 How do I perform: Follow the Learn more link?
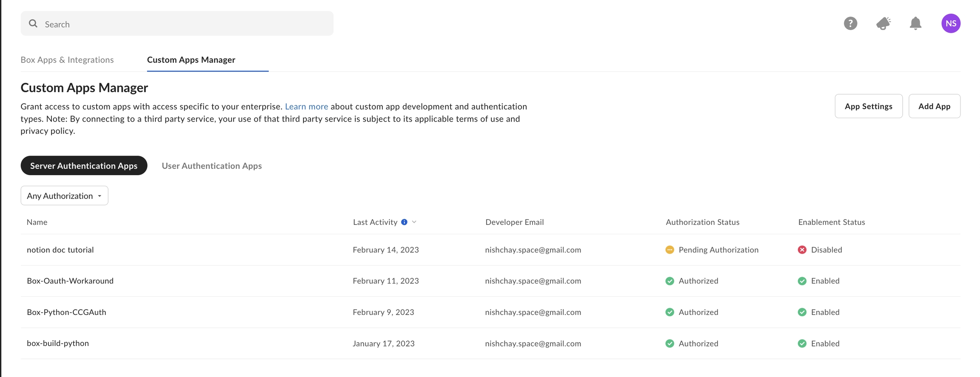306,106
